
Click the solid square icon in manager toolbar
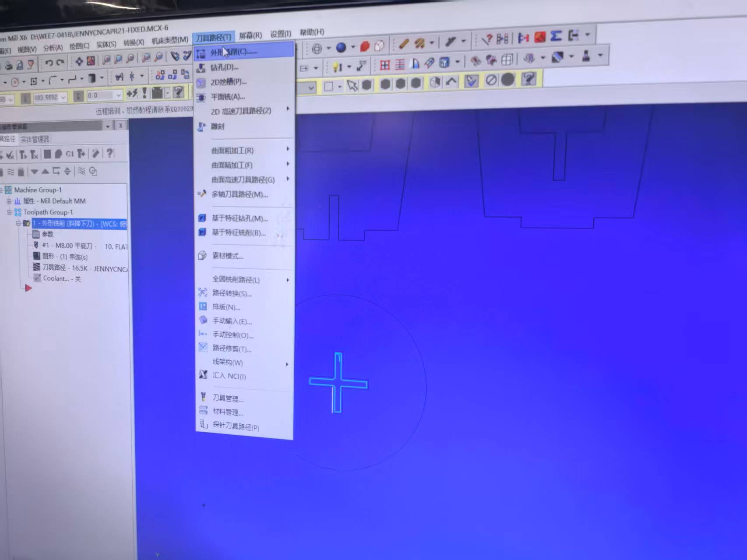click(47, 154)
